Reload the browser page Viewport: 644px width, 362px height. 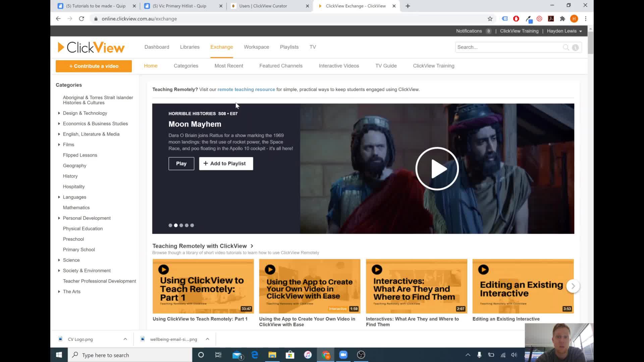pyautogui.click(x=82, y=19)
